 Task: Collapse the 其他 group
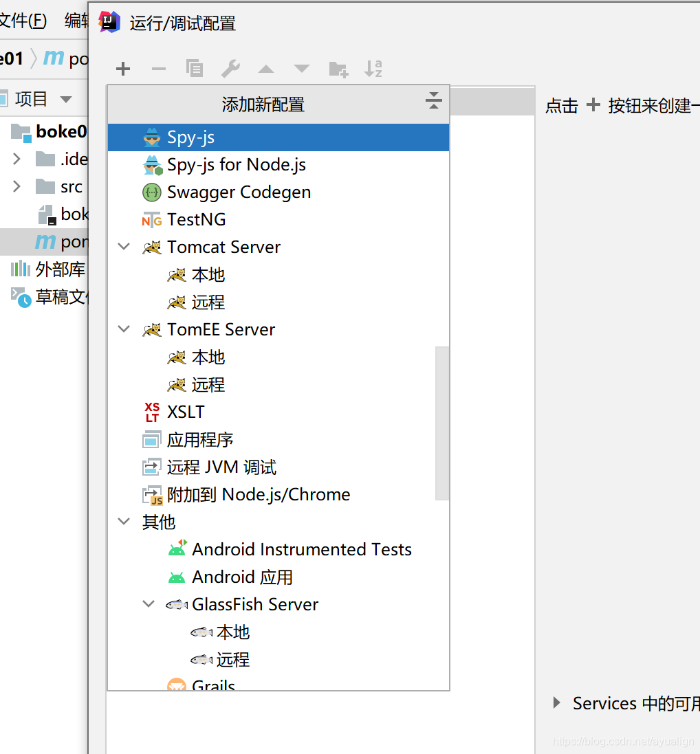124,522
